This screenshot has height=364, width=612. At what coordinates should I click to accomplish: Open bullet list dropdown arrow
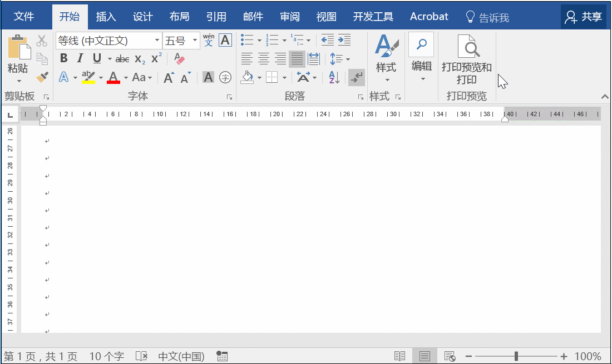[259, 40]
